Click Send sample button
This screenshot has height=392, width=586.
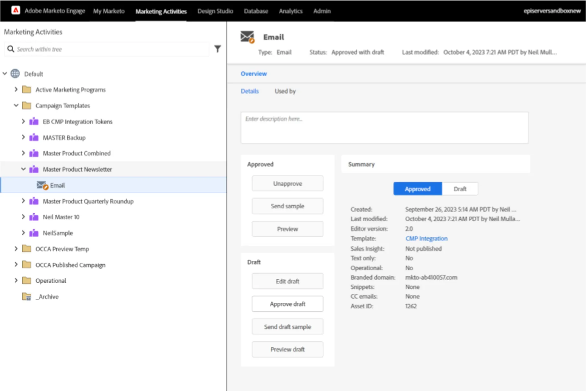pyautogui.click(x=287, y=206)
